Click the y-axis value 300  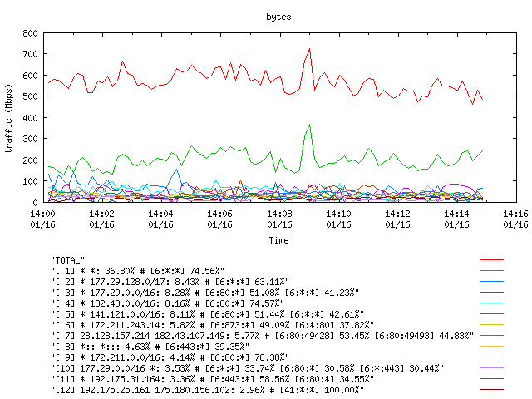30,139
